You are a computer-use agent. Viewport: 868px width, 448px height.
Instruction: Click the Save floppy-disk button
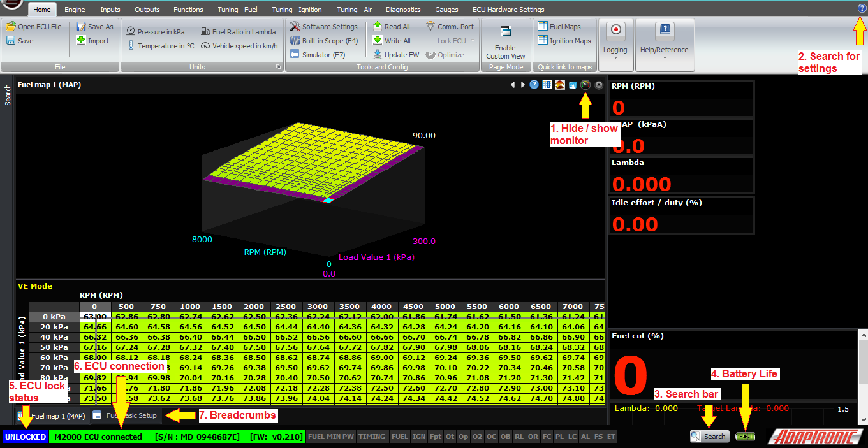[x=20, y=41]
